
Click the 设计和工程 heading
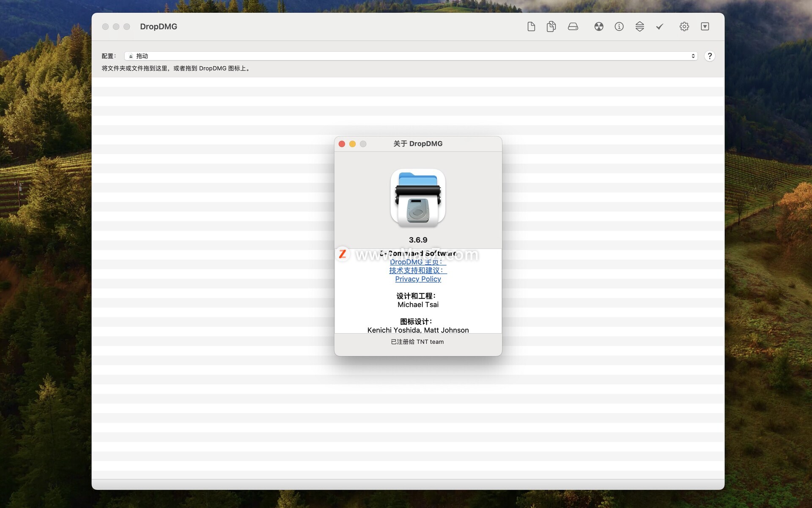(416, 296)
